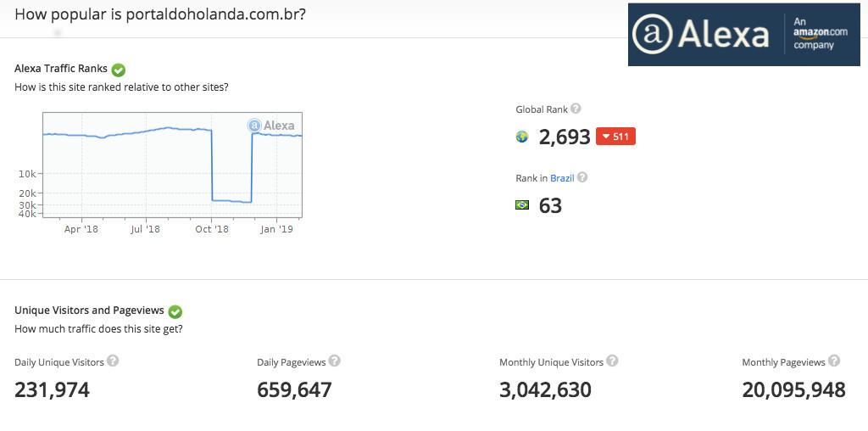The height and width of the screenshot is (431, 868).
Task: Open the Daily Unique Visitors help tooltip icon
Action: tap(113, 361)
